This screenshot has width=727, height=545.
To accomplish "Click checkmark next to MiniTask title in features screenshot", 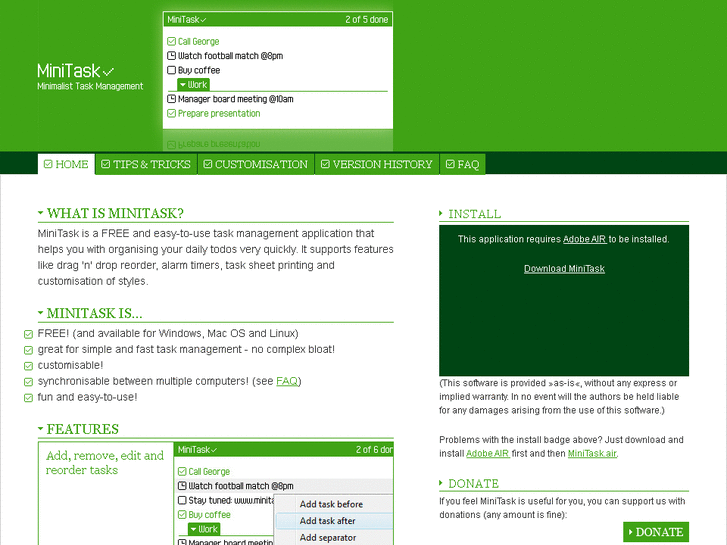I will point(214,450).
